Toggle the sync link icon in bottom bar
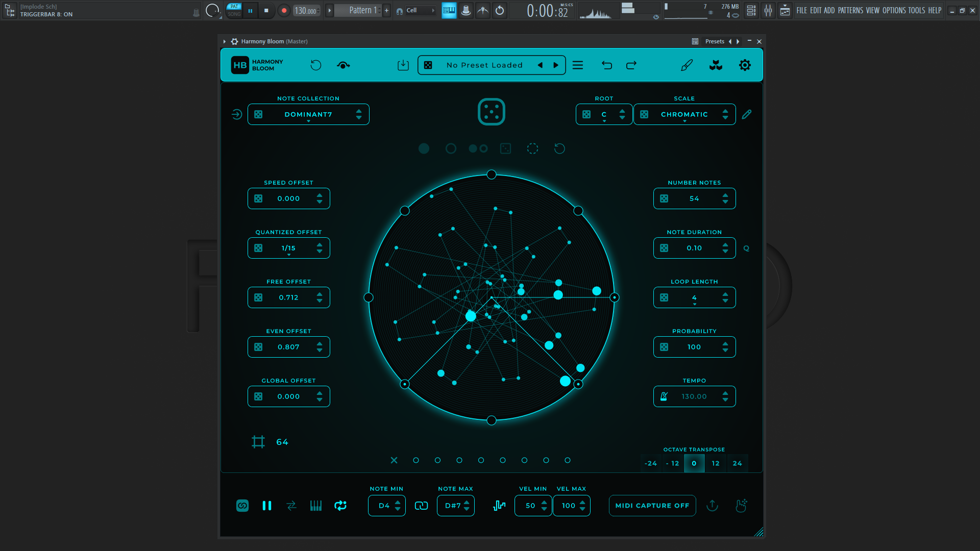The width and height of the screenshot is (980, 551). coord(242,506)
